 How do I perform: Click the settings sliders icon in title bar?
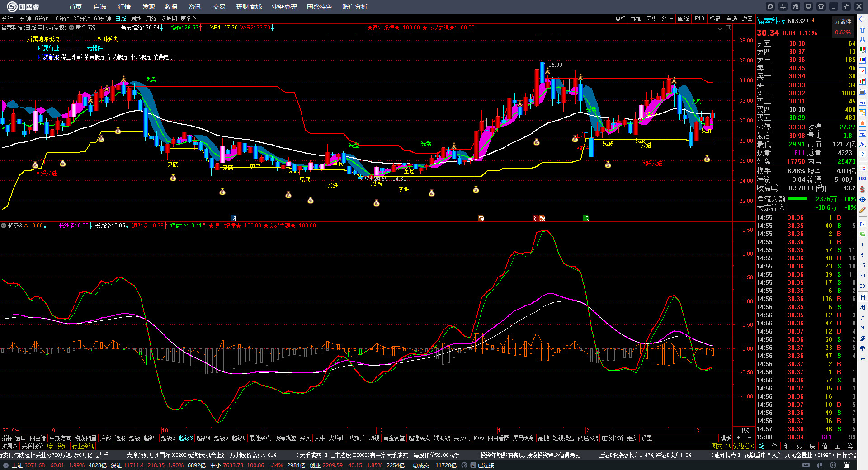[783, 6]
